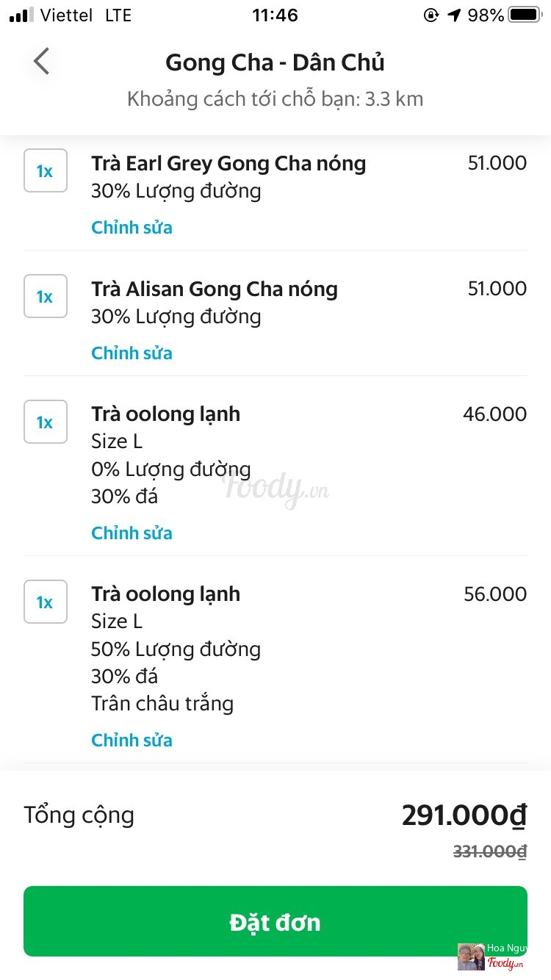This screenshot has height=980, width=551.
Task: Tap quantity box for Trà Alisan
Action: pyautogui.click(x=46, y=297)
